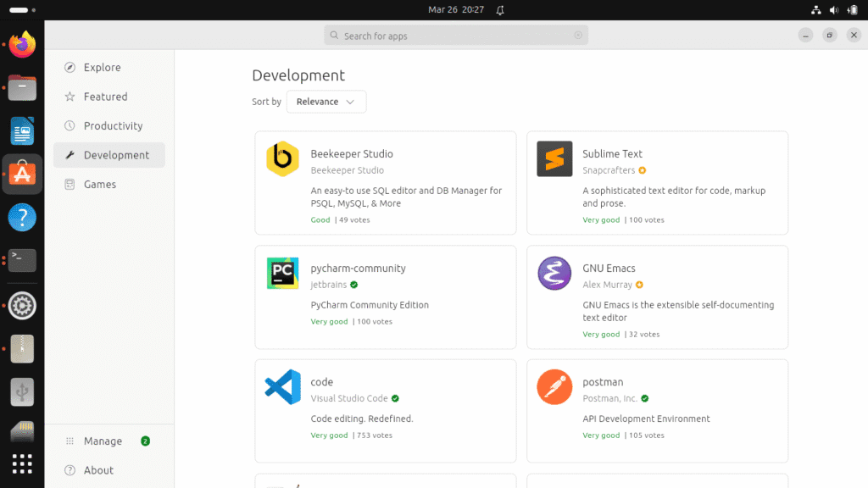This screenshot has width=868, height=488.
Task: Open the network icon in the system tray
Action: (x=816, y=10)
